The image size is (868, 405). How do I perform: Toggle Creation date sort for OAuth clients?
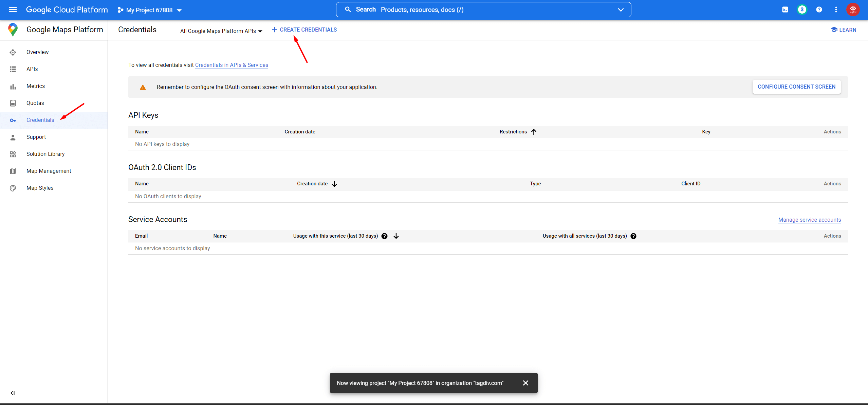point(334,184)
